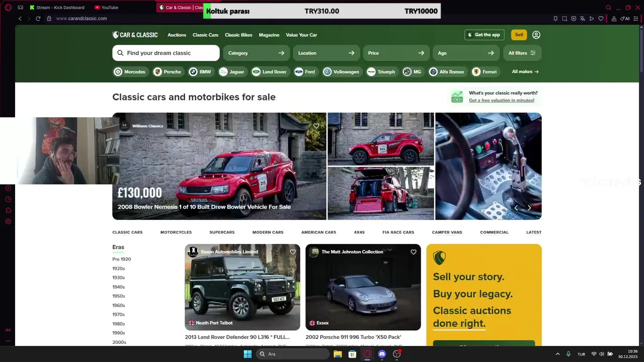Filter by Volkswagen make chip
Viewport: 644px width, 362px height.
[x=342, y=72]
